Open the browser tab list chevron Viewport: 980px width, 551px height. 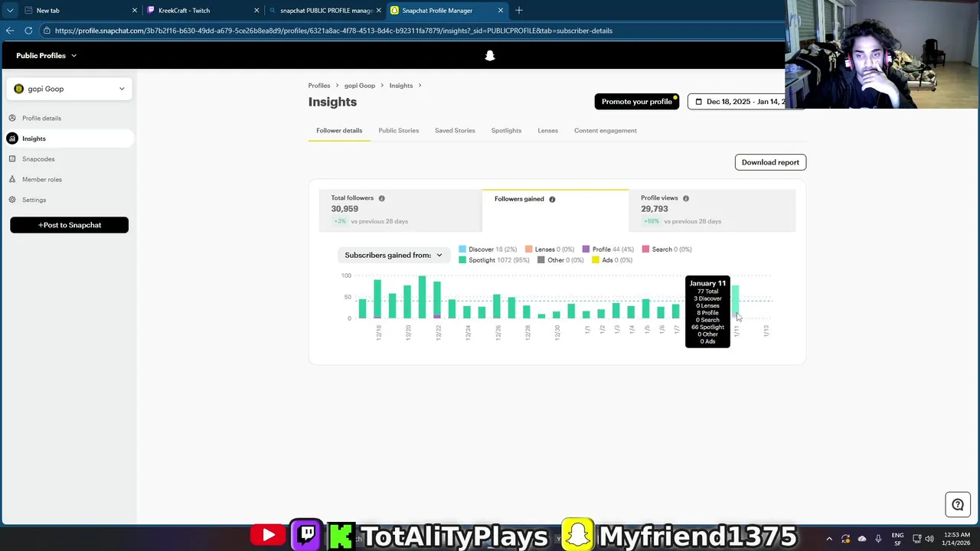point(9,11)
